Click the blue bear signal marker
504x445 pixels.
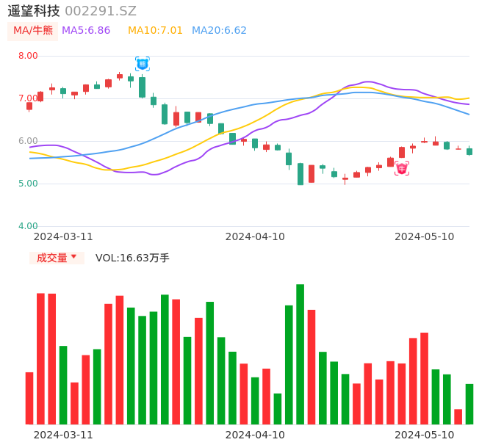point(142,64)
